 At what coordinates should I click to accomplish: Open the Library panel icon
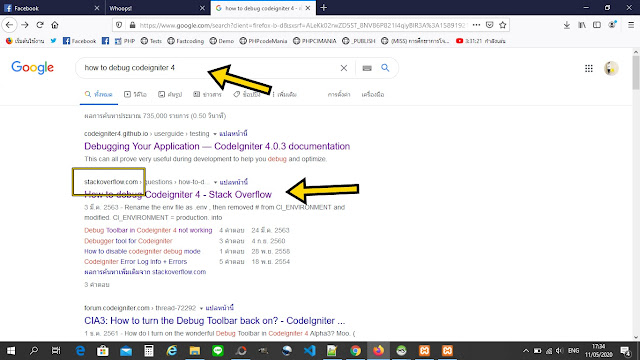582,25
